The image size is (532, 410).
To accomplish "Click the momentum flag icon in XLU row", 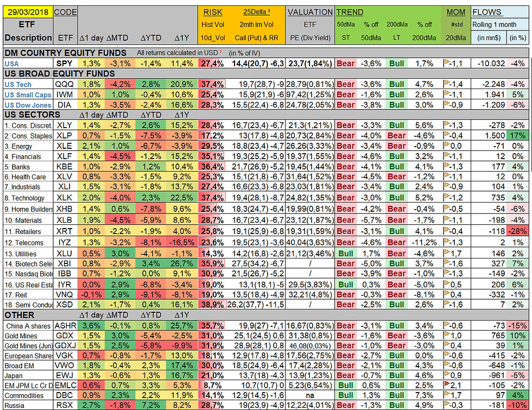I will point(447,253).
